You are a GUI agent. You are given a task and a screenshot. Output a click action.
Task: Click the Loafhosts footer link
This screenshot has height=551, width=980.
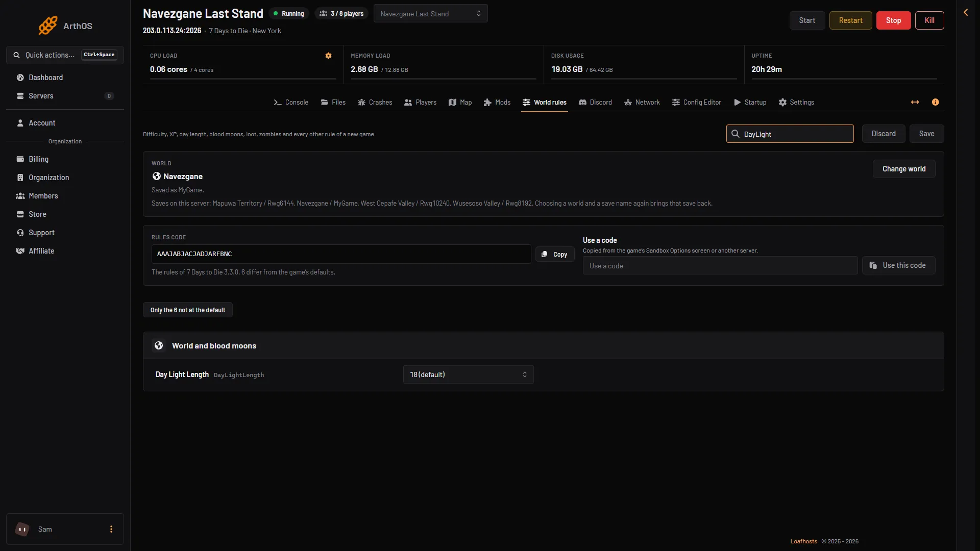[x=803, y=542]
